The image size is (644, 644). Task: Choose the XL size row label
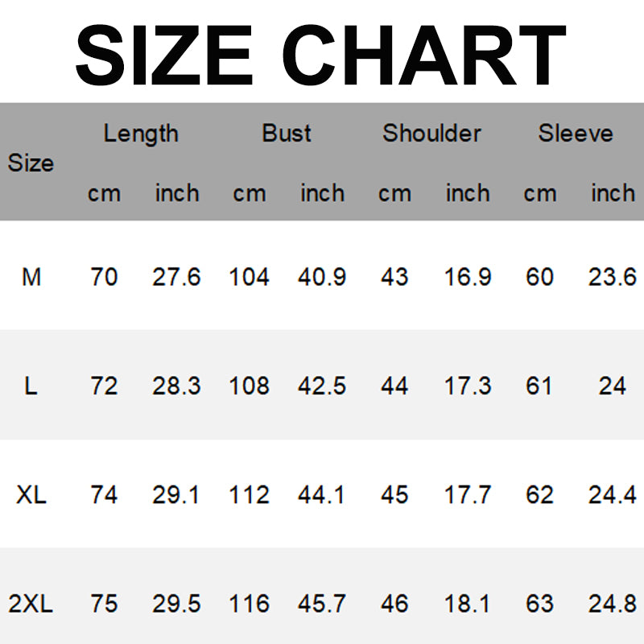31,495
